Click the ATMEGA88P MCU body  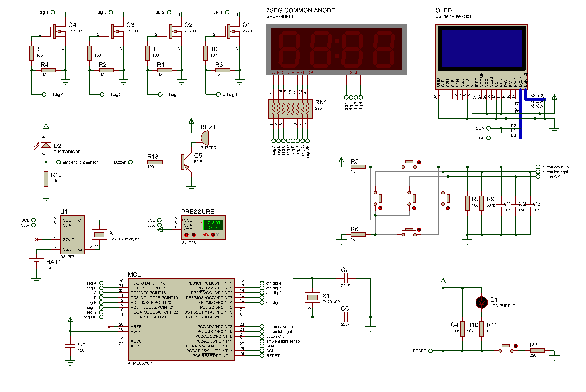click(181, 319)
